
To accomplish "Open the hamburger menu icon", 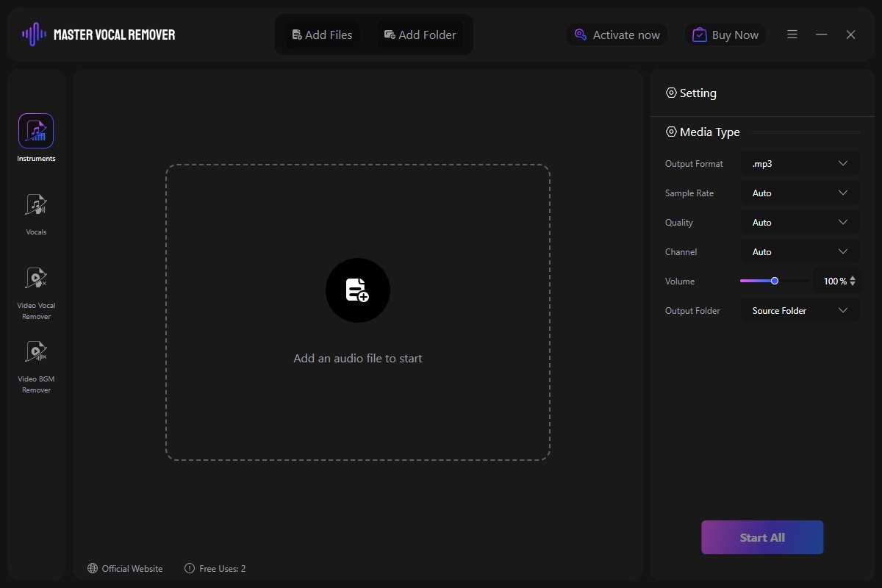I will tap(792, 35).
